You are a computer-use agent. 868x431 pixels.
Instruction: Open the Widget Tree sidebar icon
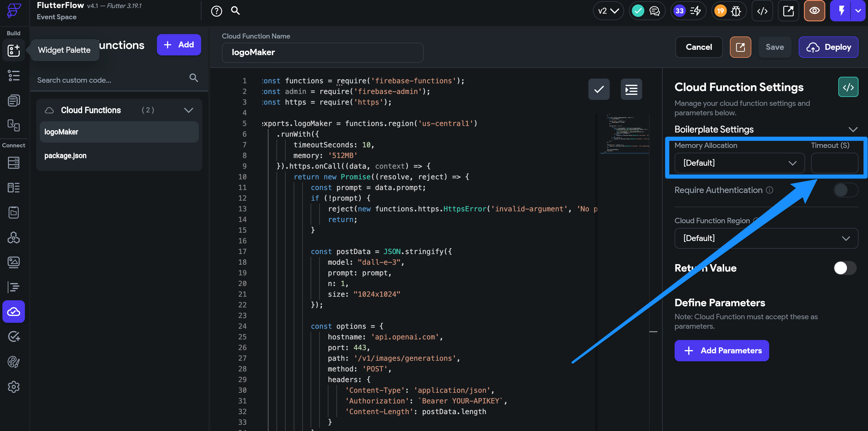[x=14, y=75]
